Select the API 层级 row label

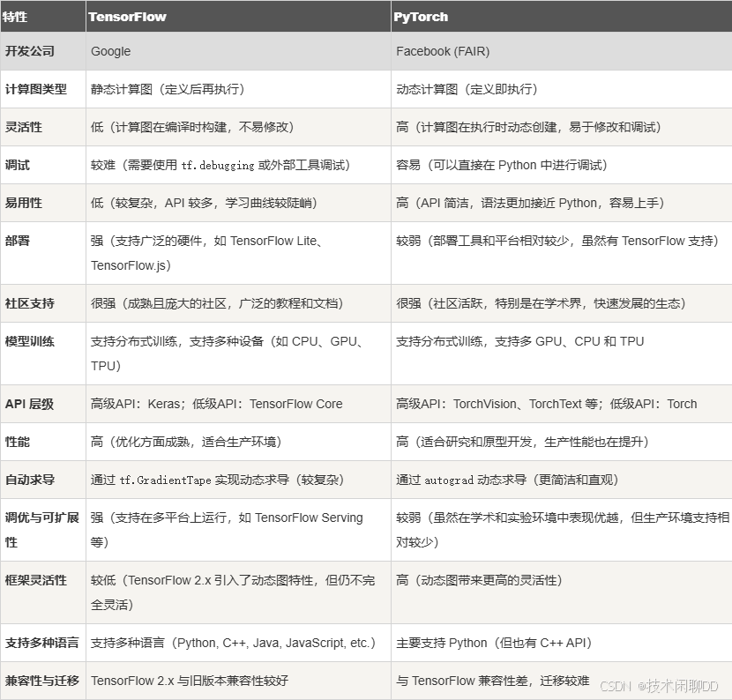pyautogui.click(x=43, y=404)
